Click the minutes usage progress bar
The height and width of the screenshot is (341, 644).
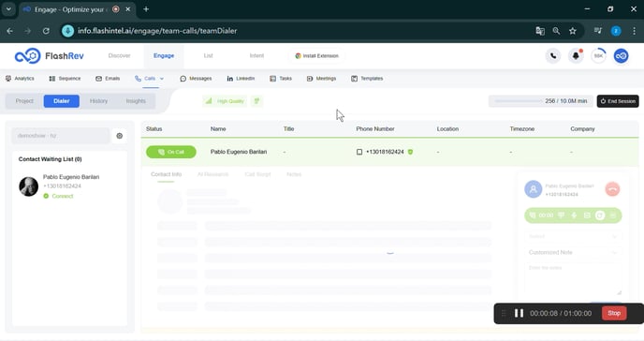coord(519,101)
